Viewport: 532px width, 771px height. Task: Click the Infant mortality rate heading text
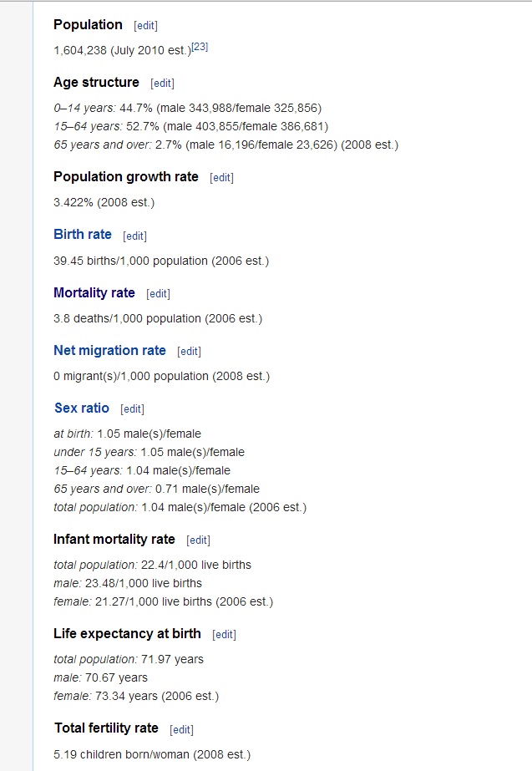[x=114, y=539]
